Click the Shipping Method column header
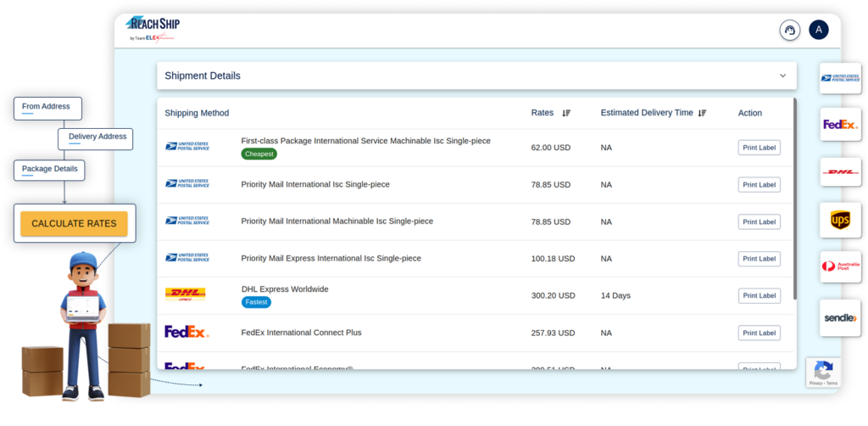The height and width of the screenshot is (426, 868). pyautogui.click(x=197, y=113)
